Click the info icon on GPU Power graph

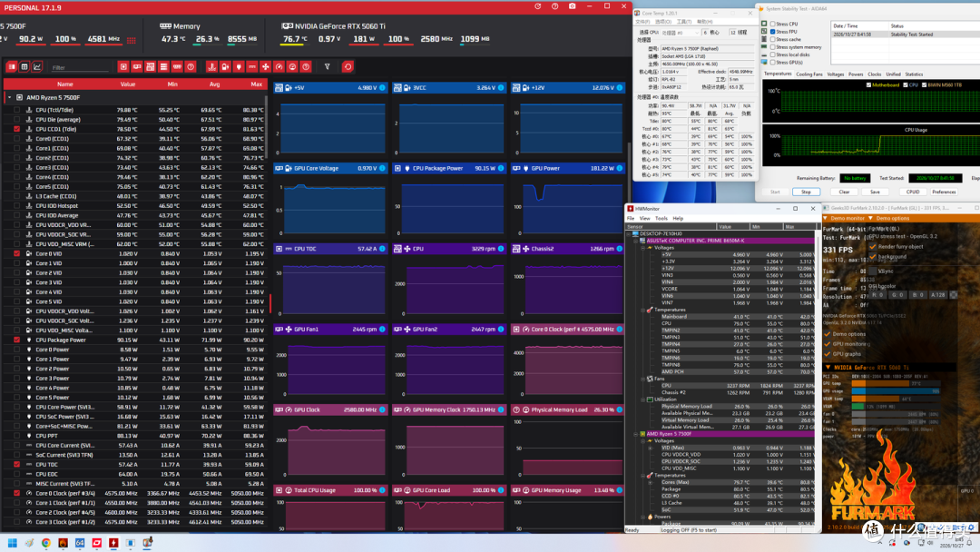620,168
